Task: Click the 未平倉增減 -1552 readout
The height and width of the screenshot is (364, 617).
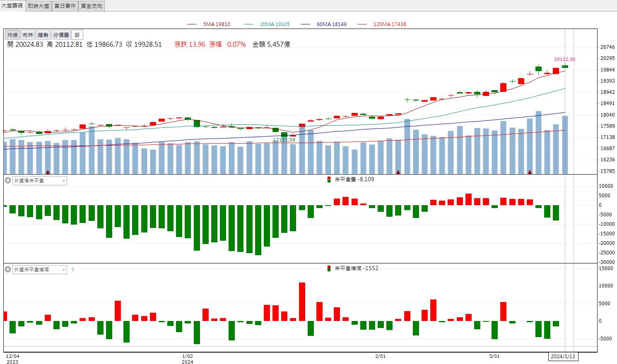Action: pos(357,268)
